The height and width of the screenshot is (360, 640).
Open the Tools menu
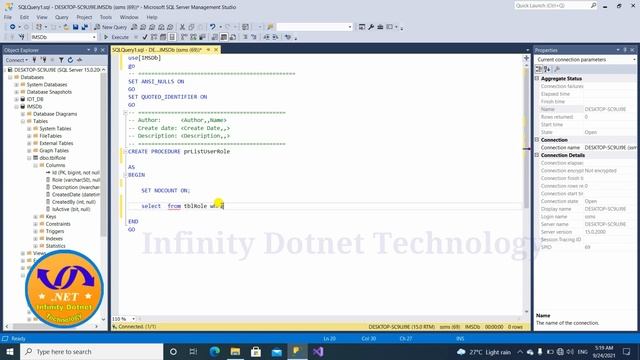tap(106, 17)
